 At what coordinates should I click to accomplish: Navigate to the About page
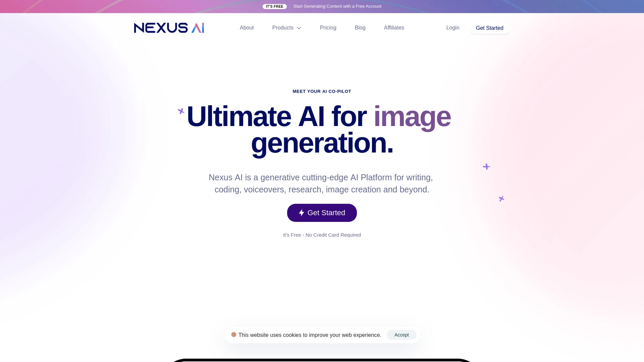click(x=247, y=27)
